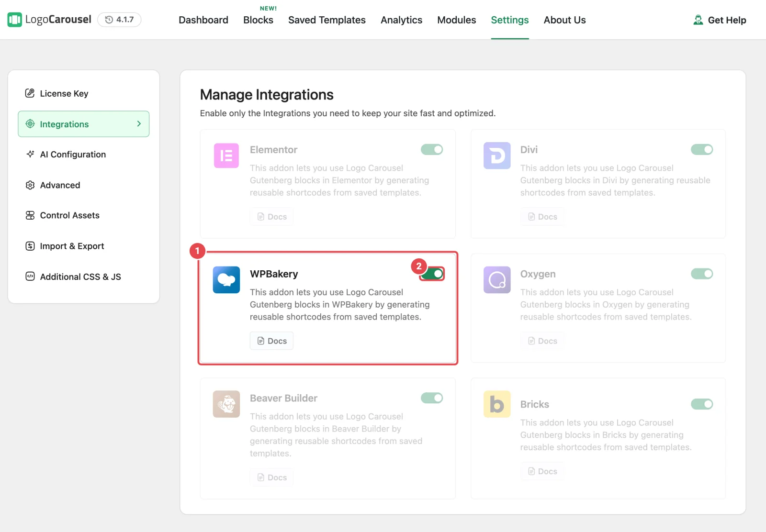Image resolution: width=766 pixels, height=532 pixels.
Task: Click the Beaver Builder card title
Action: pos(283,398)
